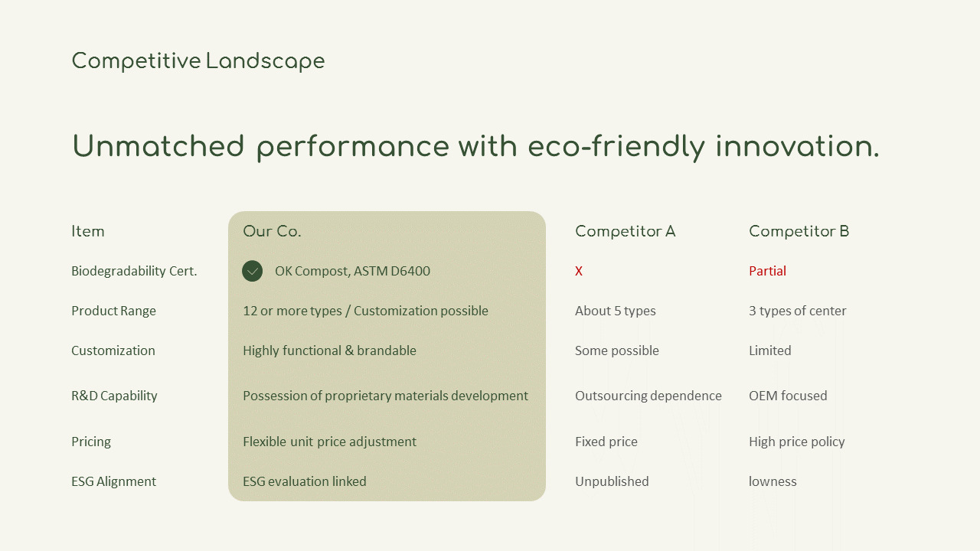The image size is (980, 551).
Task: Select the R&D Capability row label
Action: coord(114,396)
